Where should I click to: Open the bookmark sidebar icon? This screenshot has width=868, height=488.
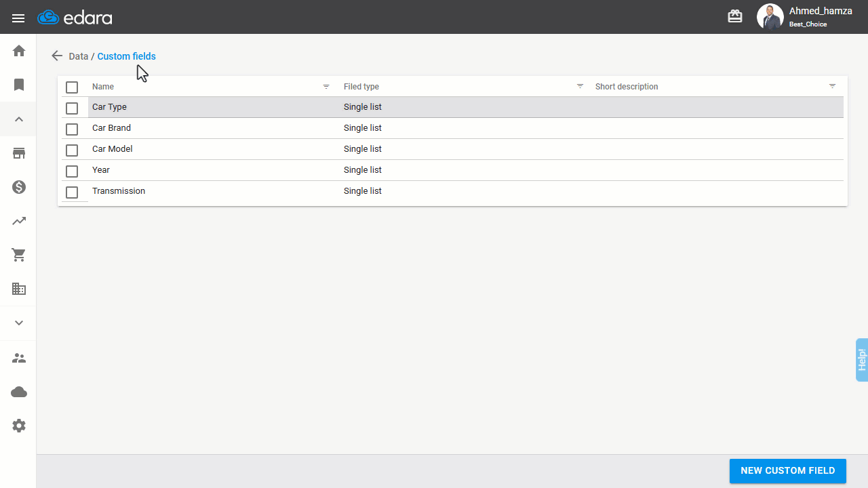[x=19, y=85]
